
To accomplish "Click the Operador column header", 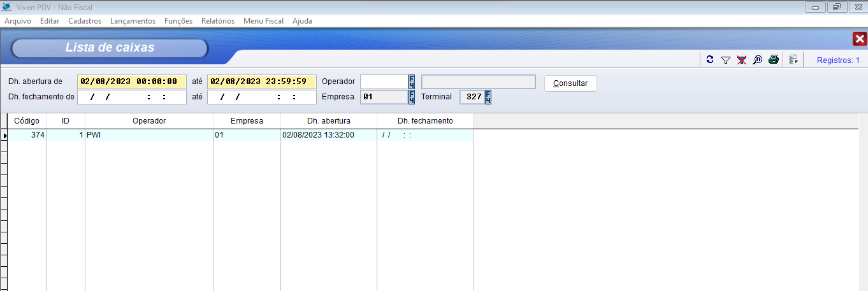I will point(149,121).
